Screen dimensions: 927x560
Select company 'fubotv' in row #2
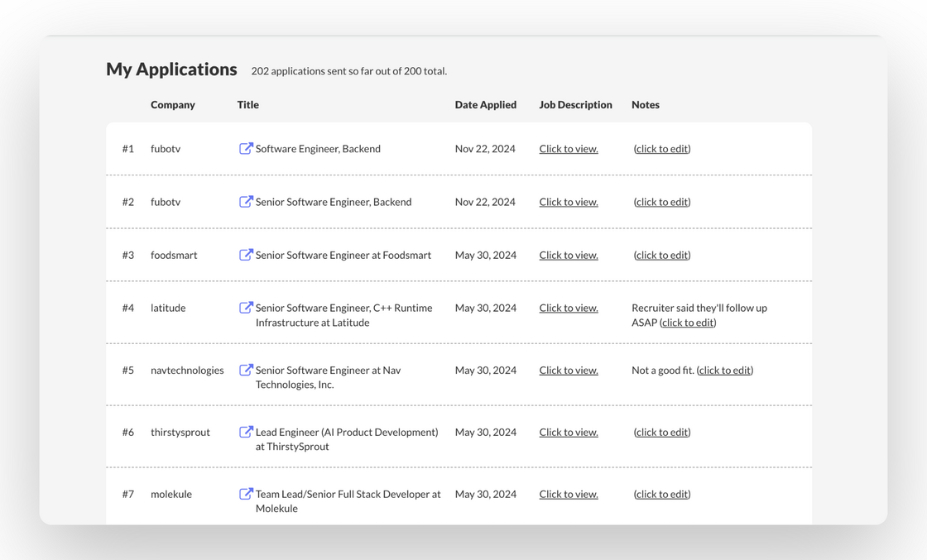click(166, 202)
